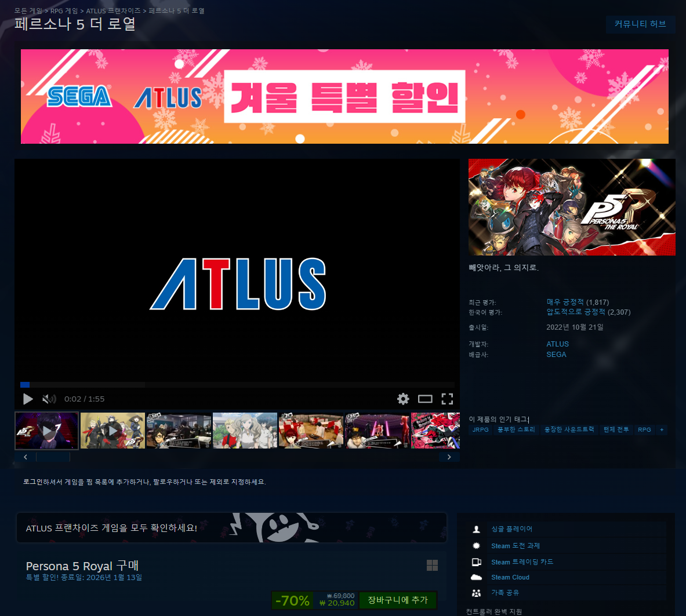Open the 커뮤니티 허브 button
Image resolution: width=686 pixels, height=616 pixels.
click(640, 24)
